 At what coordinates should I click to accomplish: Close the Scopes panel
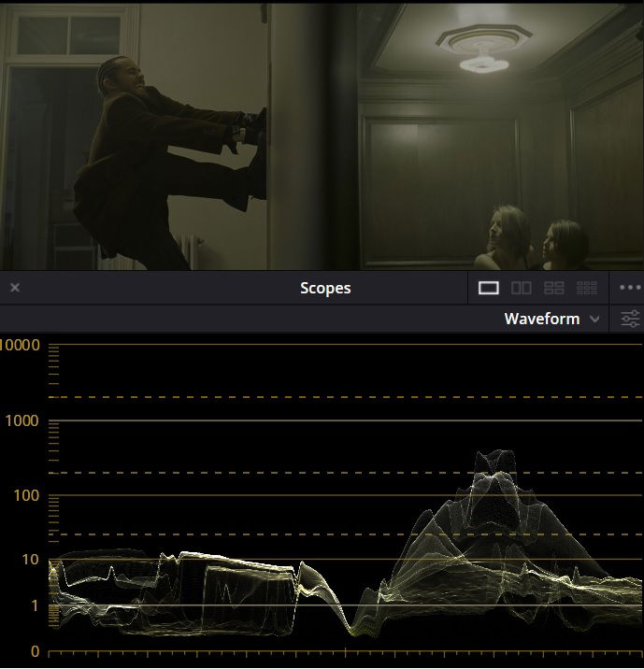point(15,288)
